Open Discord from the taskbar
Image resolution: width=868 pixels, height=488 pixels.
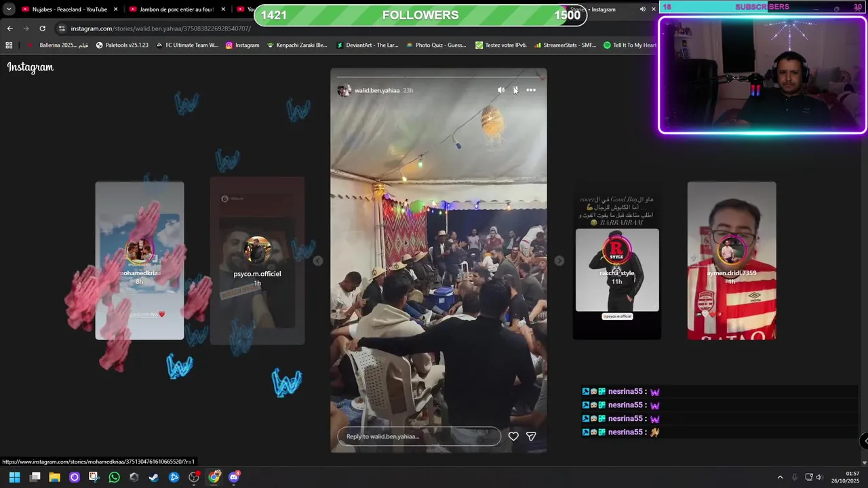(234, 477)
